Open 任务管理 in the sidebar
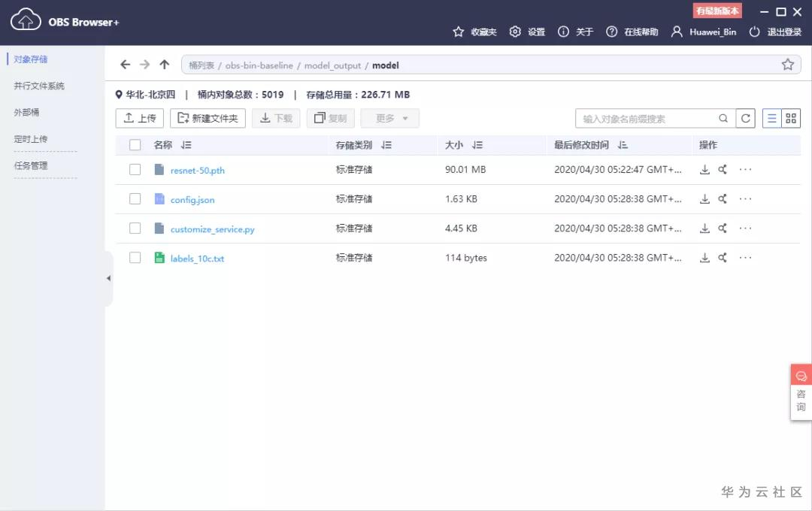 pos(31,165)
